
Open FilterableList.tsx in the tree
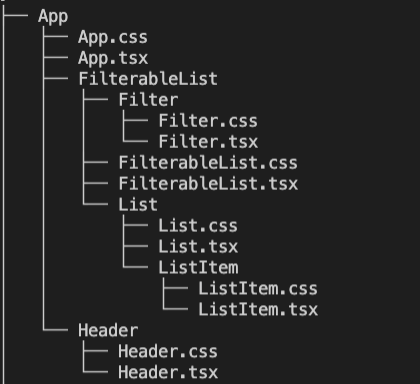[x=208, y=184]
